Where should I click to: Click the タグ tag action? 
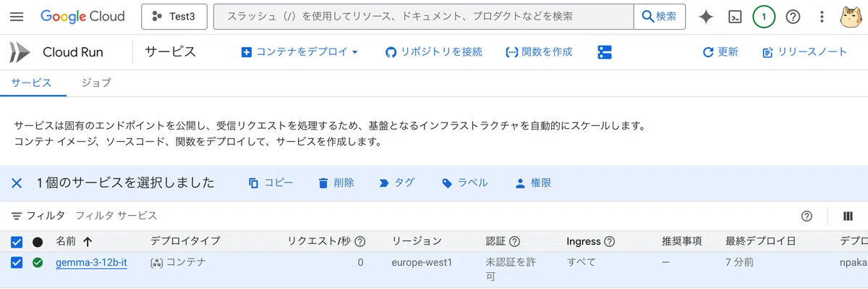[x=396, y=183]
